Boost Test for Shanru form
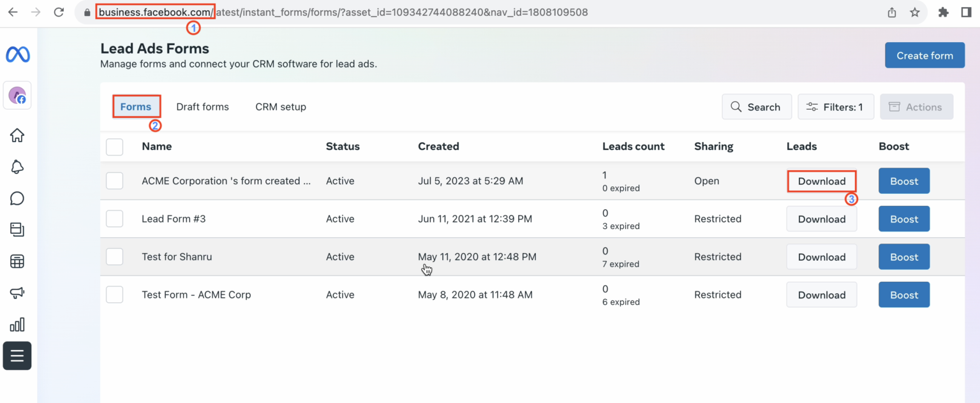 904,257
